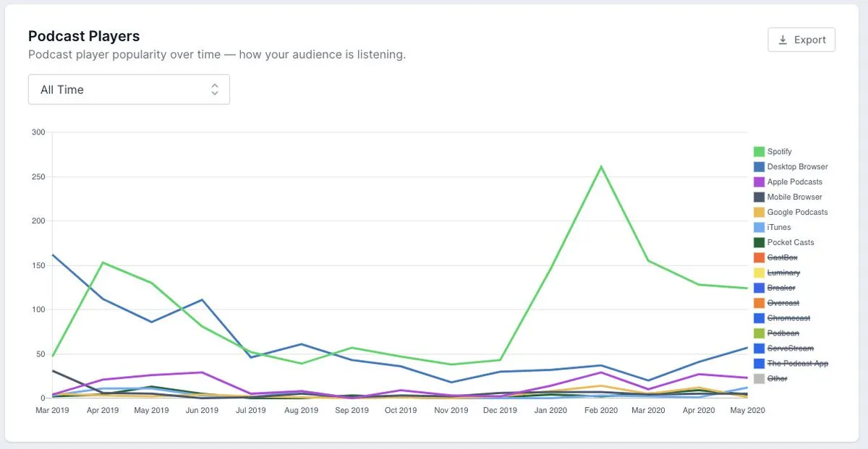Click the Breaker legend color box
The width and height of the screenshot is (868, 449).
(759, 288)
